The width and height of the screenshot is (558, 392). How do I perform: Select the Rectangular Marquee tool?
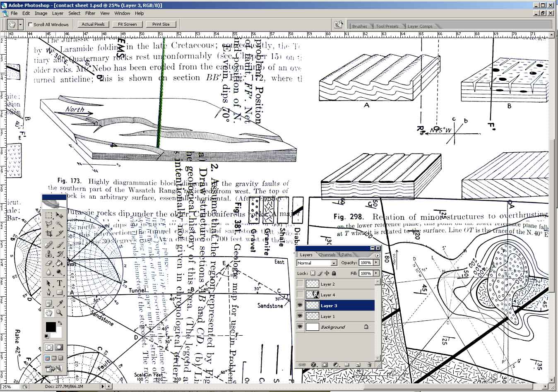[49, 215]
